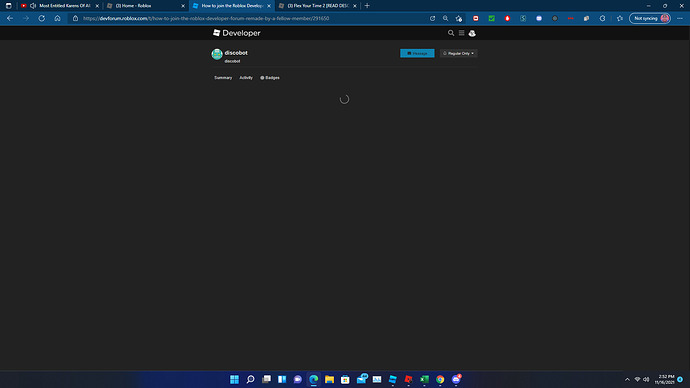Viewport: 690px width, 388px height.
Task: Open Google Chrome from the taskbar
Action: (440, 379)
